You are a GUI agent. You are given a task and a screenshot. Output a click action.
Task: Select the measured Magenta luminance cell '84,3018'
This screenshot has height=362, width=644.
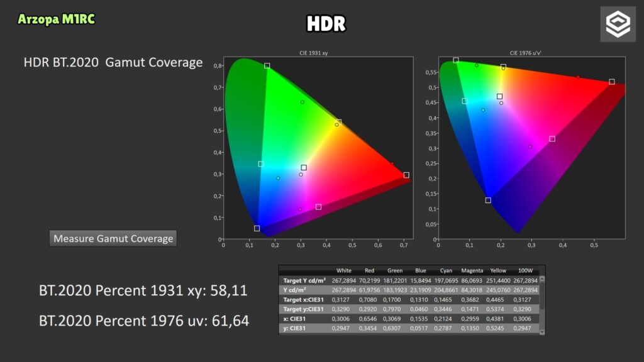(x=472, y=290)
